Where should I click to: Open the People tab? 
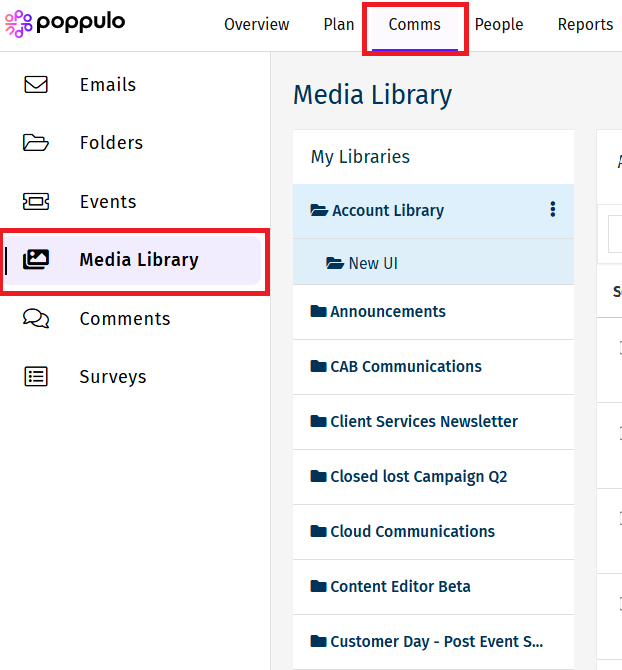(499, 25)
